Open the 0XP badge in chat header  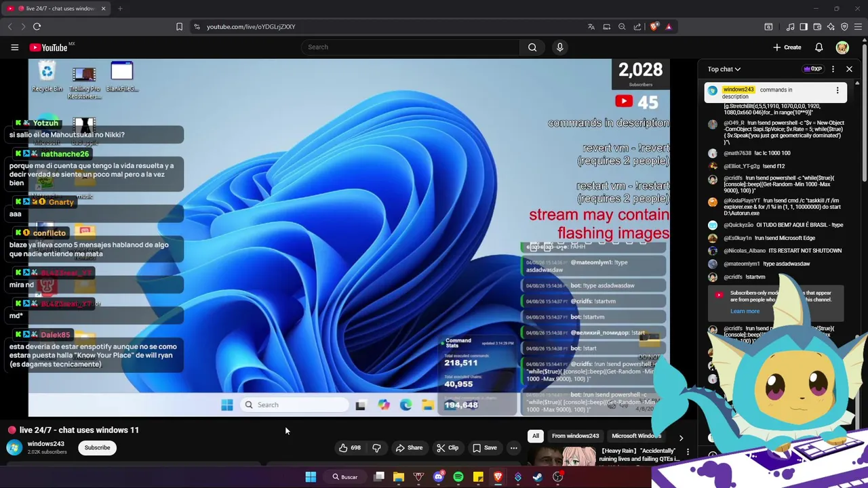click(x=812, y=69)
